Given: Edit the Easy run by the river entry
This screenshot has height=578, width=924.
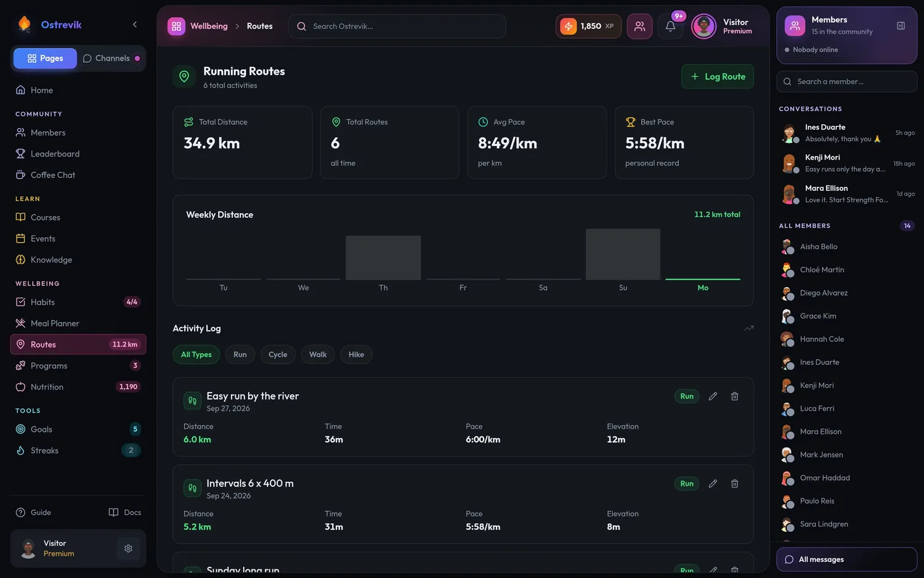Looking at the screenshot, I should (713, 396).
